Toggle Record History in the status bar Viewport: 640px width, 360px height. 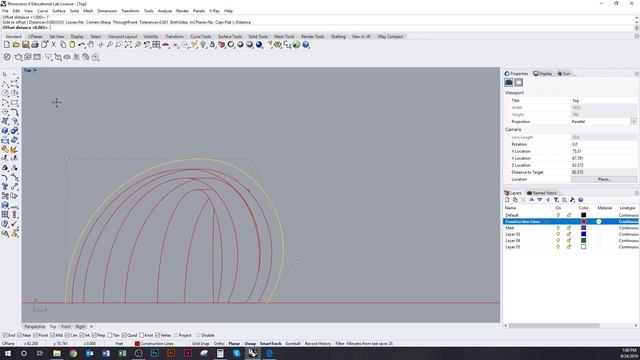pos(318,344)
